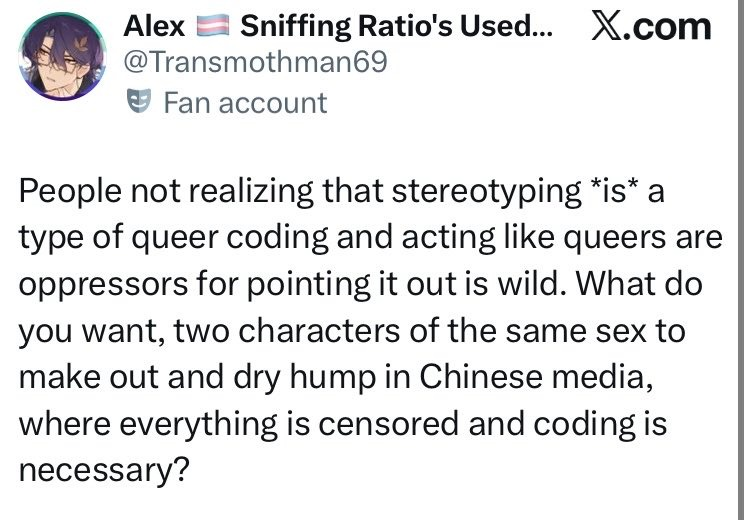Screen dimensions: 749x520
Task: Click the final word necessary? in tweet
Action: click(x=105, y=471)
